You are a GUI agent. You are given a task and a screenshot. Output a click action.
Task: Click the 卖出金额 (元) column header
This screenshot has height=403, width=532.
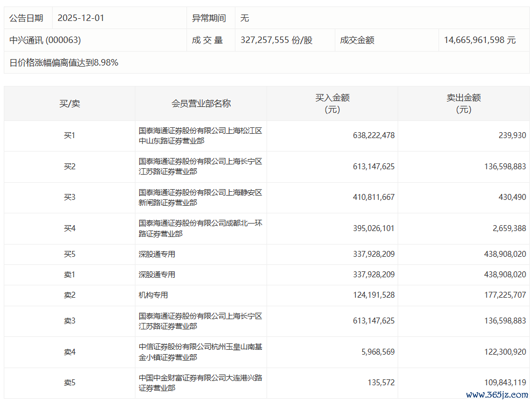click(x=464, y=104)
